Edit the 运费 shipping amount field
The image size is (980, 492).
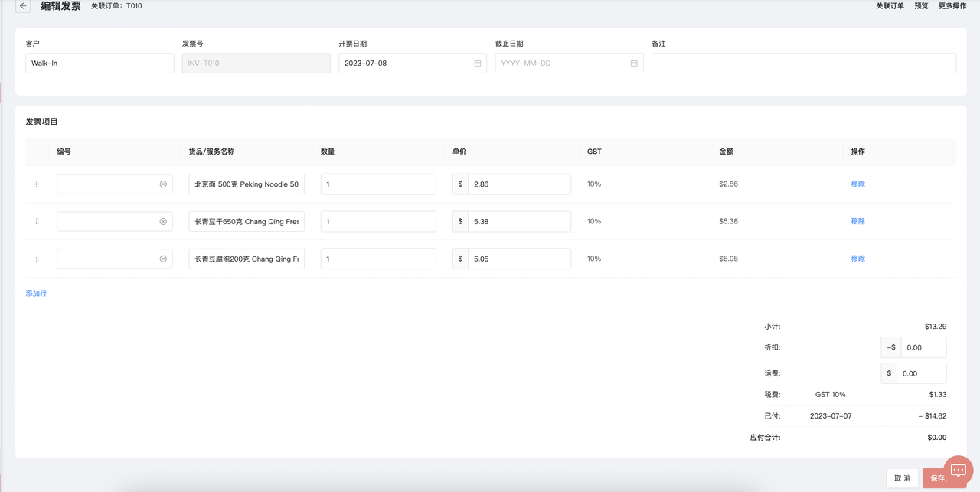[x=922, y=374]
